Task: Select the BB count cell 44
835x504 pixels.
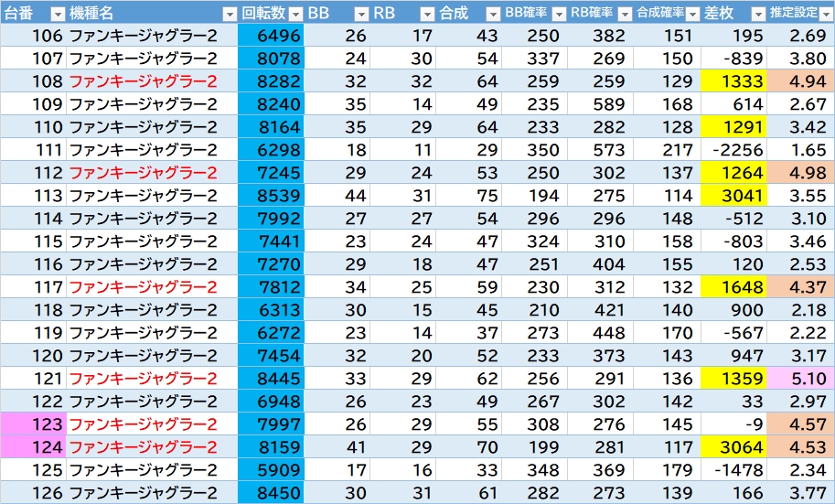Action: click(x=337, y=196)
